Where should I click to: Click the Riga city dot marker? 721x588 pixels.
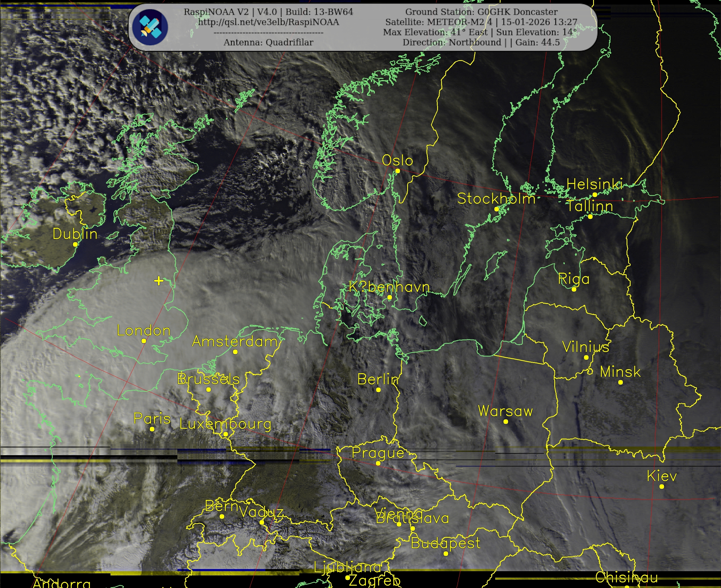pyautogui.click(x=574, y=289)
